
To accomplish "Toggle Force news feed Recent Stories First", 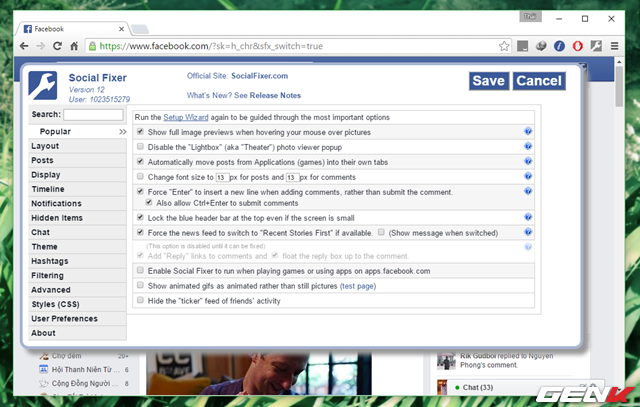I will [x=140, y=232].
